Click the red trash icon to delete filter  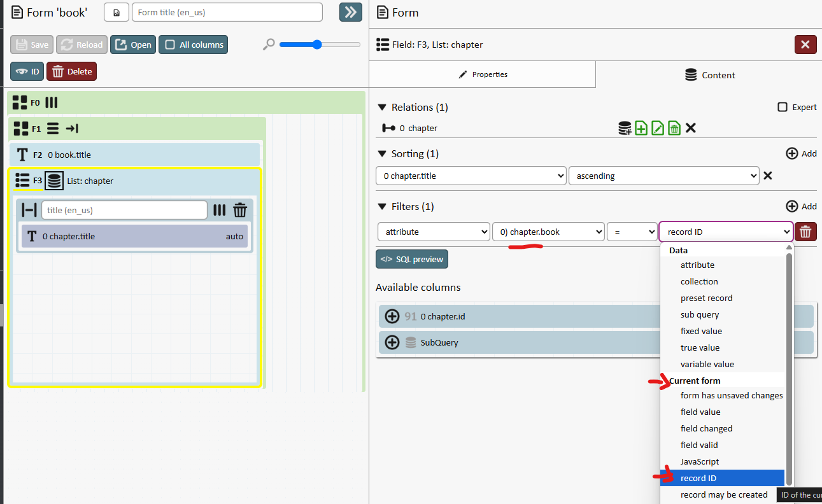click(x=805, y=232)
